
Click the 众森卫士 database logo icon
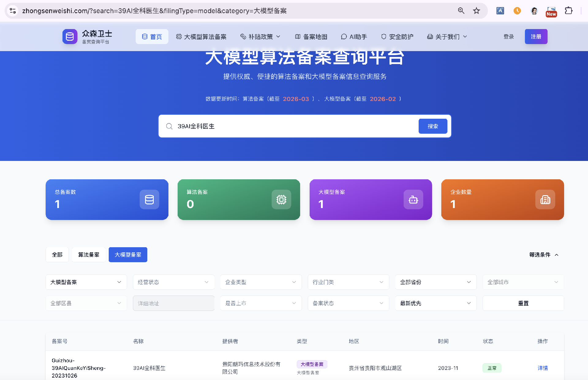(x=70, y=37)
